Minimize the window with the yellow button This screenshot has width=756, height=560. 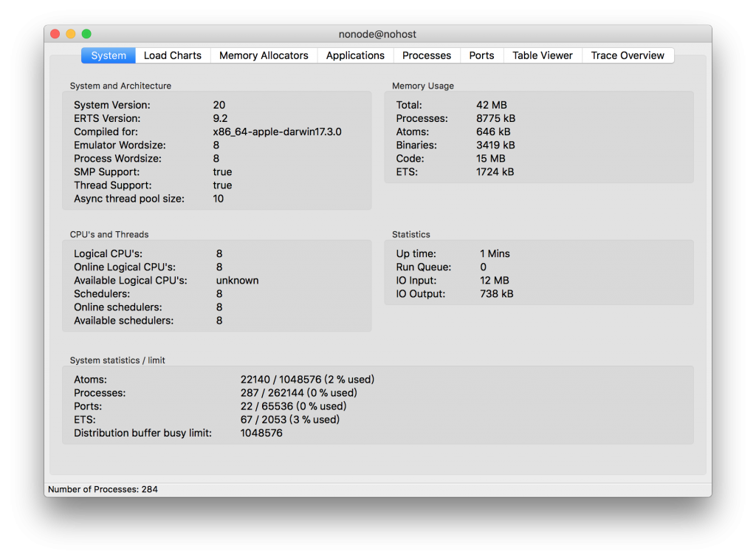pos(71,34)
